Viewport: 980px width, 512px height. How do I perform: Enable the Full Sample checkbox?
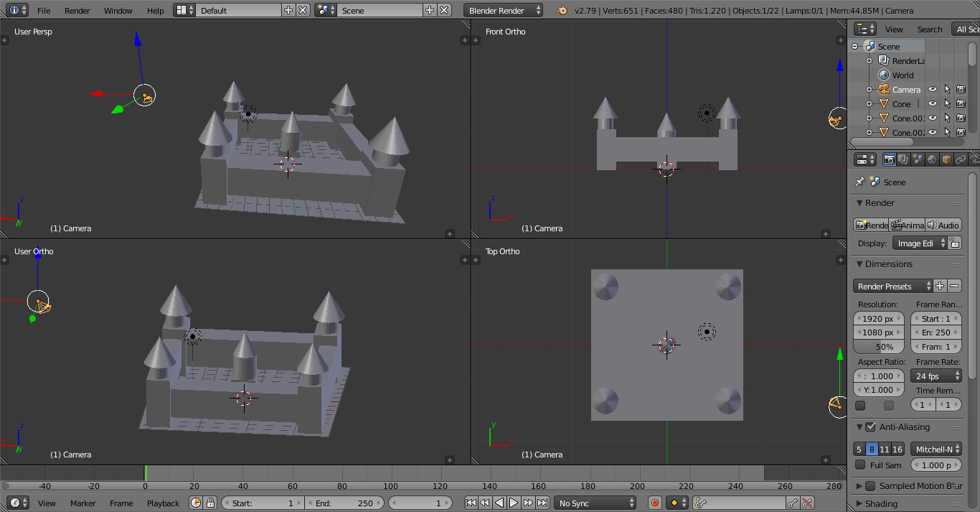(860, 465)
